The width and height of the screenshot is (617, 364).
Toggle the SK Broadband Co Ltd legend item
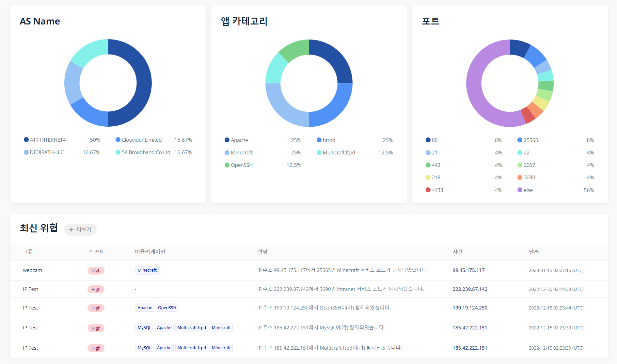click(x=143, y=152)
